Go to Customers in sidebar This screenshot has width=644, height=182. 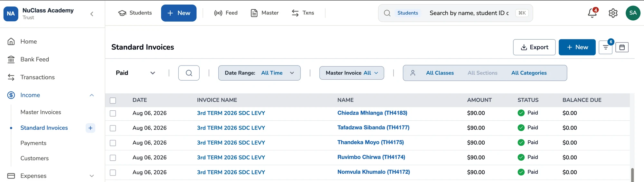tap(34, 158)
